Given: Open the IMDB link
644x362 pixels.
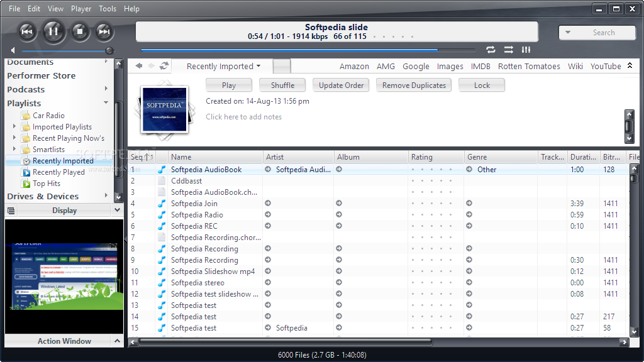Looking at the screenshot, I should (480, 67).
